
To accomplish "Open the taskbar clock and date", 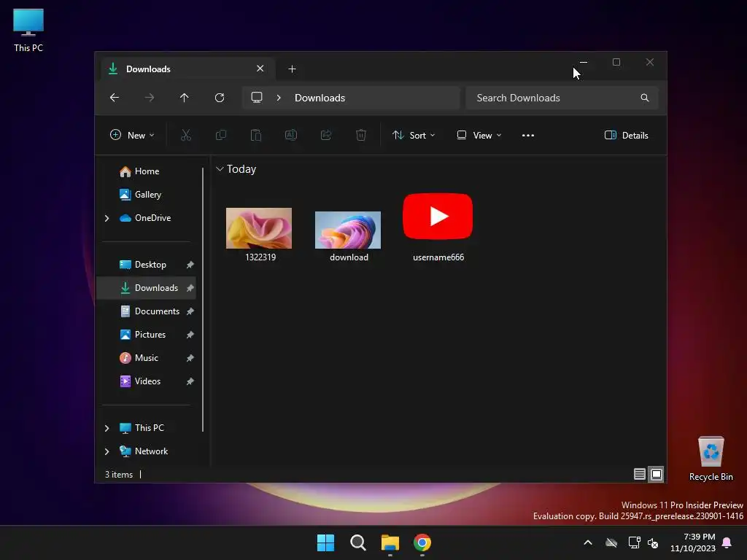I will (693, 542).
